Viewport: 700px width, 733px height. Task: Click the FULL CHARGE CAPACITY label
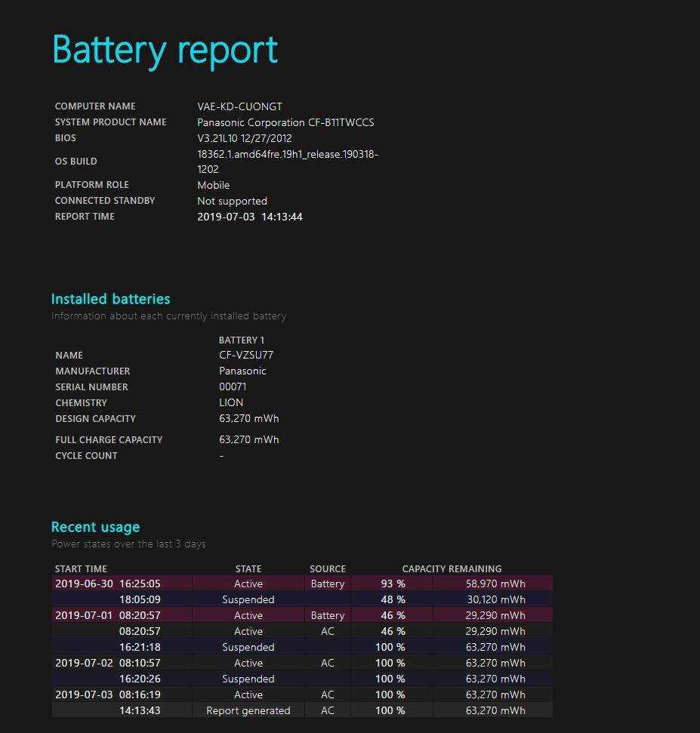(x=109, y=439)
